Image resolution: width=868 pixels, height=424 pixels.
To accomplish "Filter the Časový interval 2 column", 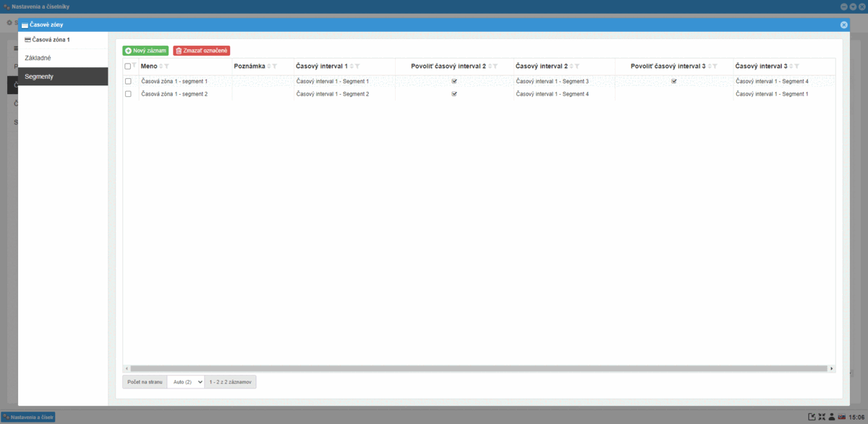I will [577, 66].
